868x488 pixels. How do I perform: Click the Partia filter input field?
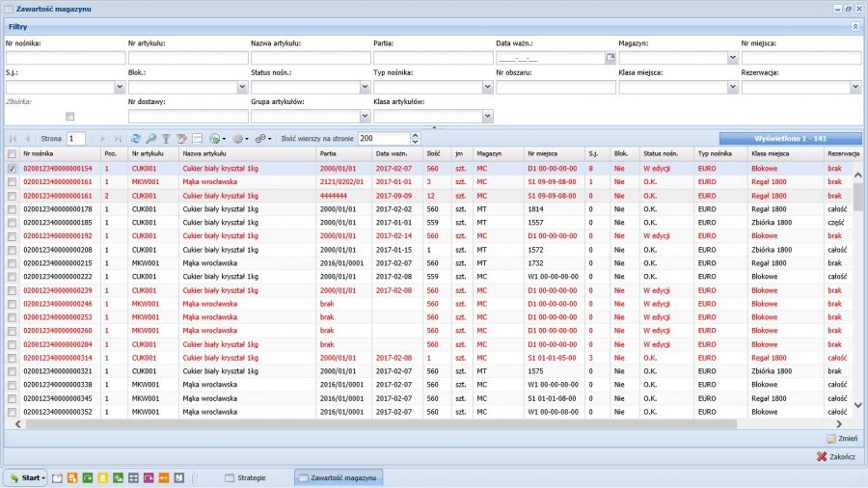tap(433, 58)
